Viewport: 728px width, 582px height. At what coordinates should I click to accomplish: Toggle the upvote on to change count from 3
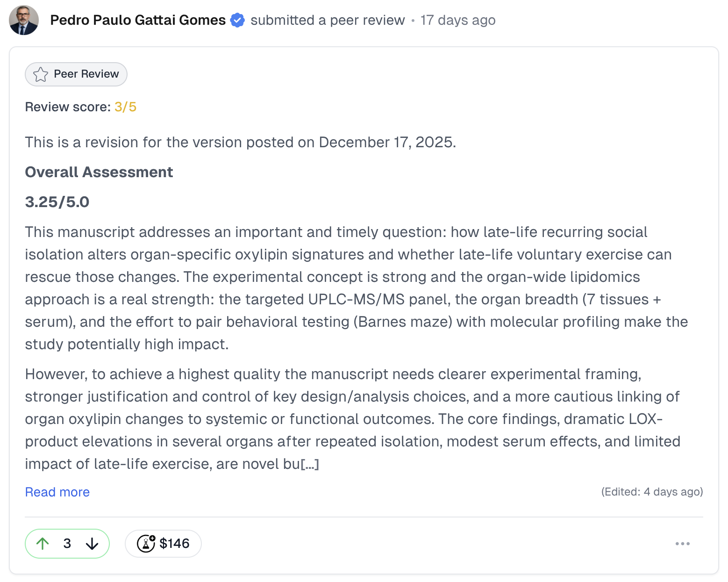tap(43, 544)
